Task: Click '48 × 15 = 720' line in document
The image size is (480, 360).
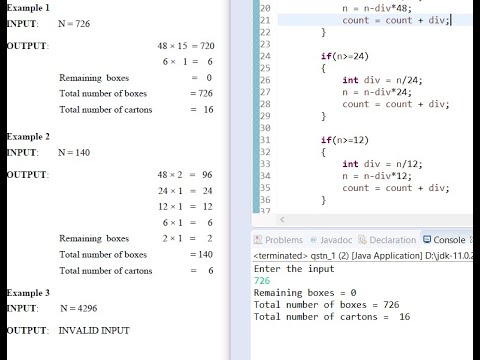Action: click(x=186, y=46)
